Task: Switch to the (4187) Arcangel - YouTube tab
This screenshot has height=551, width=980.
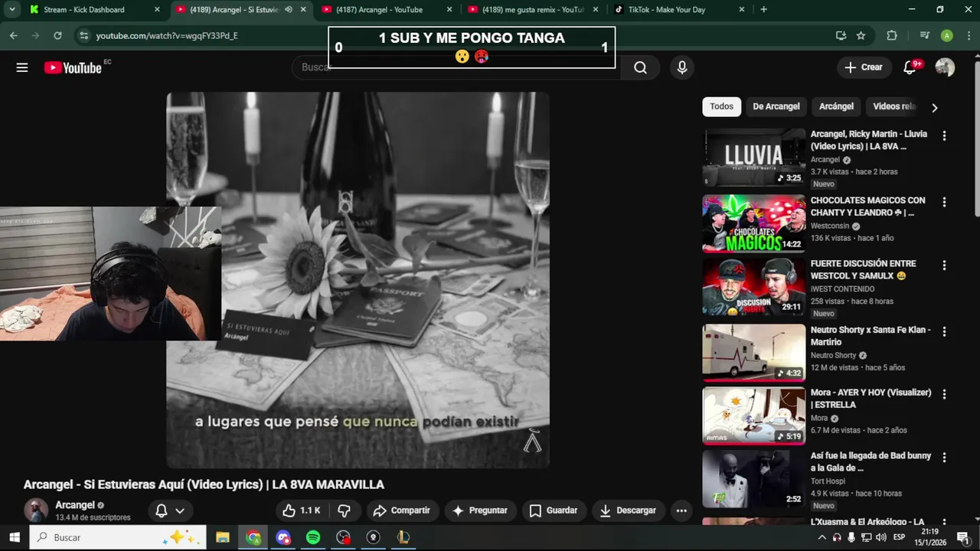Action: pyautogui.click(x=387, y=10)
